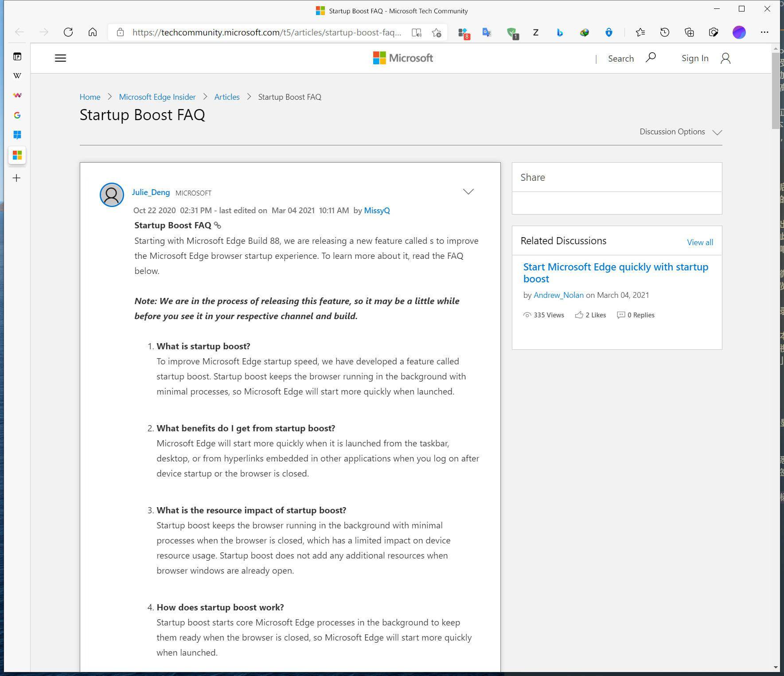Click 'What is the resource impact' heading

(x=251, y=510)
